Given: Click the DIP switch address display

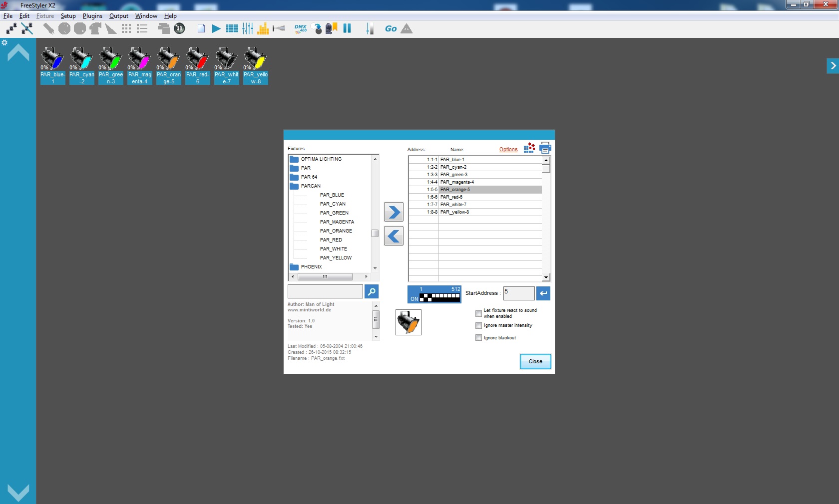Looking at the screenshot, I should coord(434,294).
